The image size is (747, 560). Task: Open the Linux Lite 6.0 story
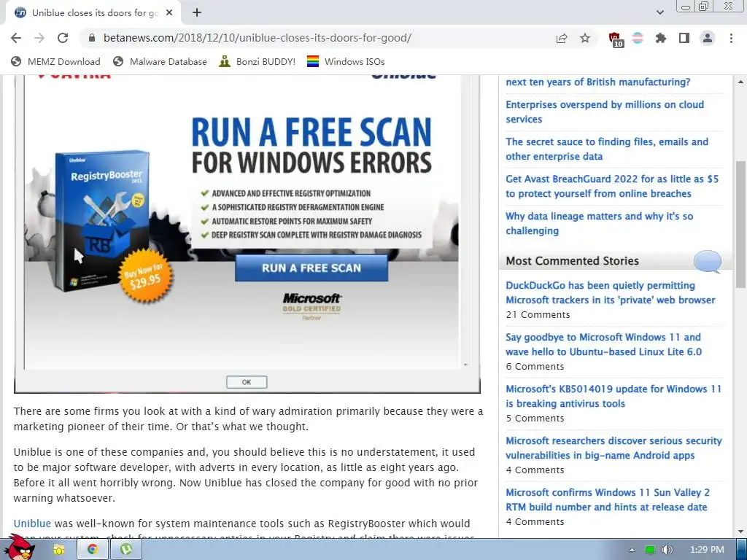click(x=603, y=344)
